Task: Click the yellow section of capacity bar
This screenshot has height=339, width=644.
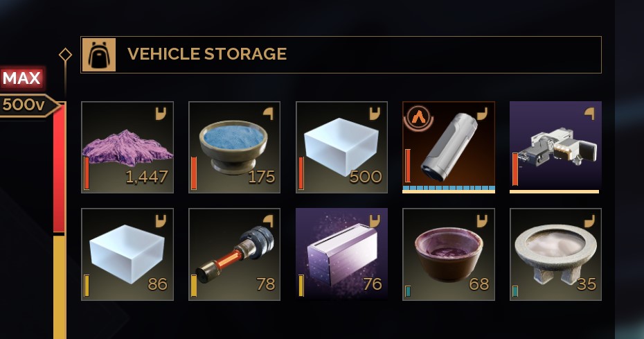Action: (x=60, y=287)
